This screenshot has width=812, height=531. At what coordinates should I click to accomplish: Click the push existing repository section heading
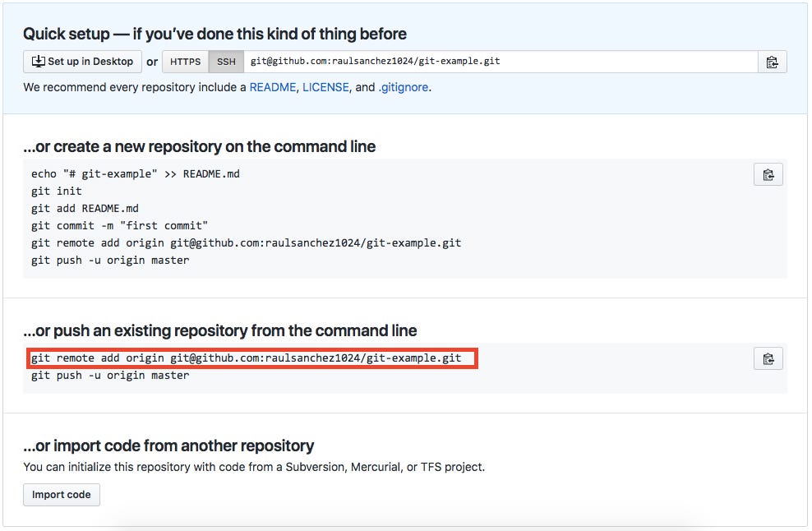click(x=222, y=330)
